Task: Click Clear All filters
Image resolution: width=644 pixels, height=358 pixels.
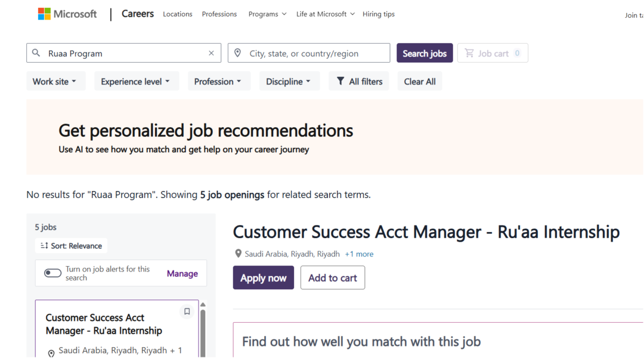Action: [419, 81]
